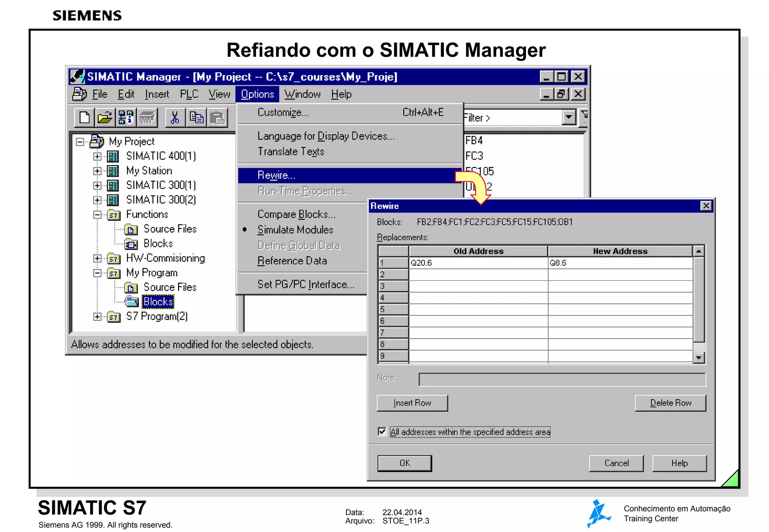Click Cancel in the Rewire dialog

tap(616, 463)
